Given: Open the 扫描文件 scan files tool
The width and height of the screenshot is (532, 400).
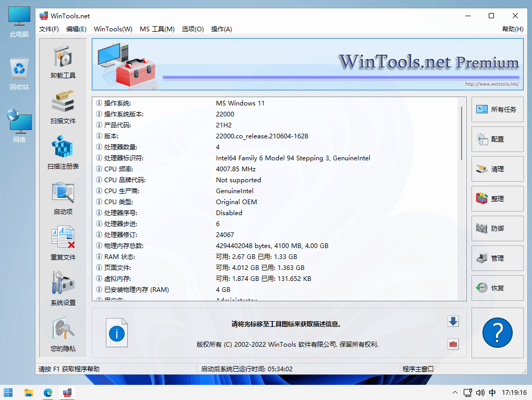Looking at the screenshot, I should 63,108.
